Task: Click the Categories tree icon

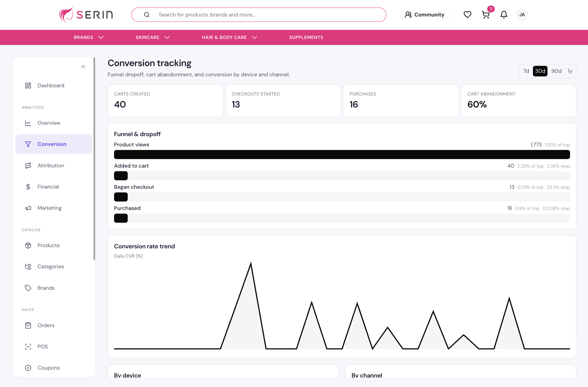Action: point(28,267)
